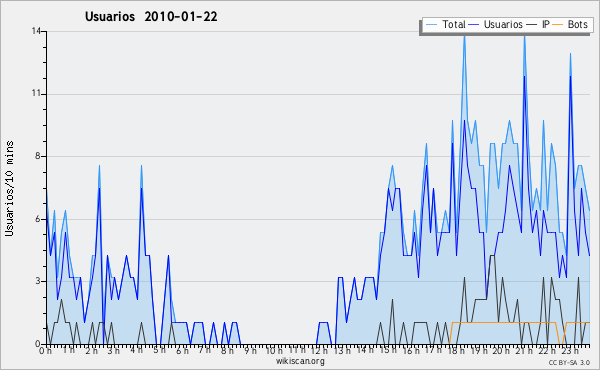The image size is (600, 370).
Task: Click the x-axis label '8 h'
Action: click(227, 350)
